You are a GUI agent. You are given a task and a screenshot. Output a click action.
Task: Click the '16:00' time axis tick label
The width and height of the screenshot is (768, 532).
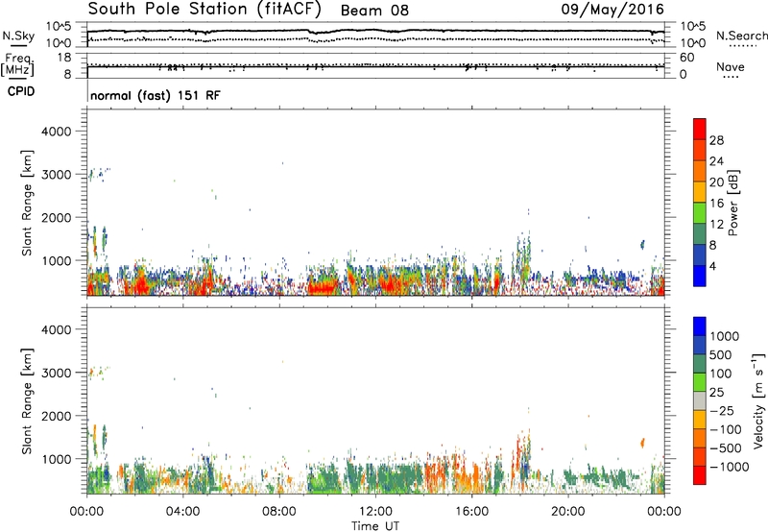click(x=471, y=512)
